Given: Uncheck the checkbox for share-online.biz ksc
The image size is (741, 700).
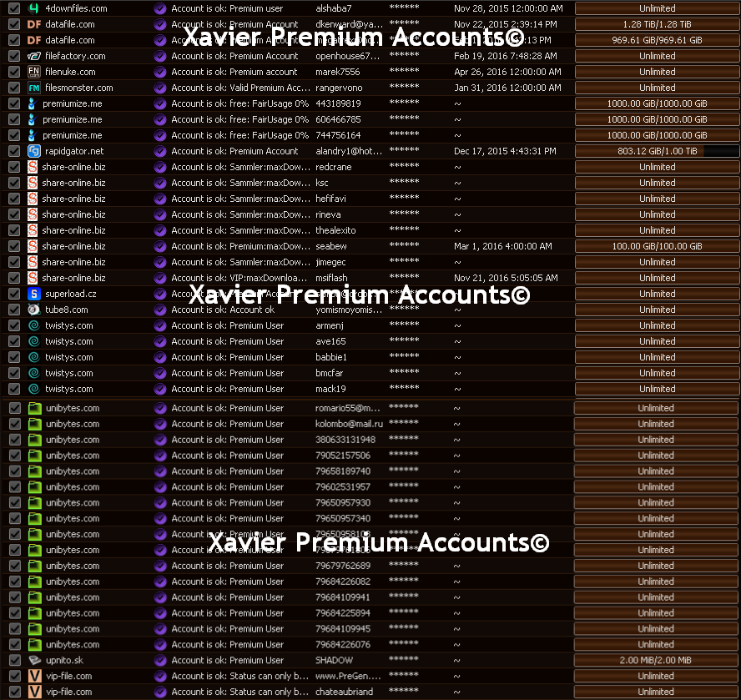Looking at the screenshot, I should click(x=14, y=183).
